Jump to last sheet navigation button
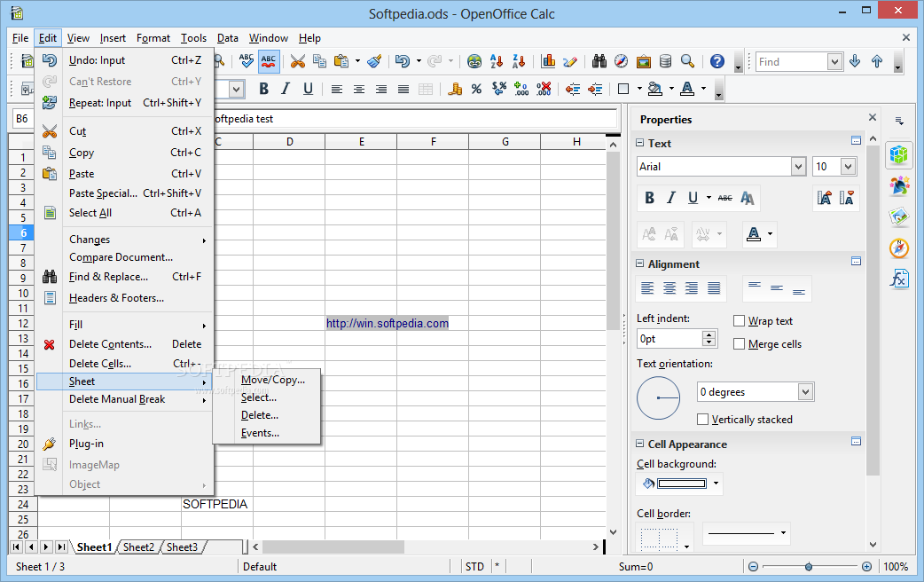This screenshot has width=924, height=582. pos(60,547)
